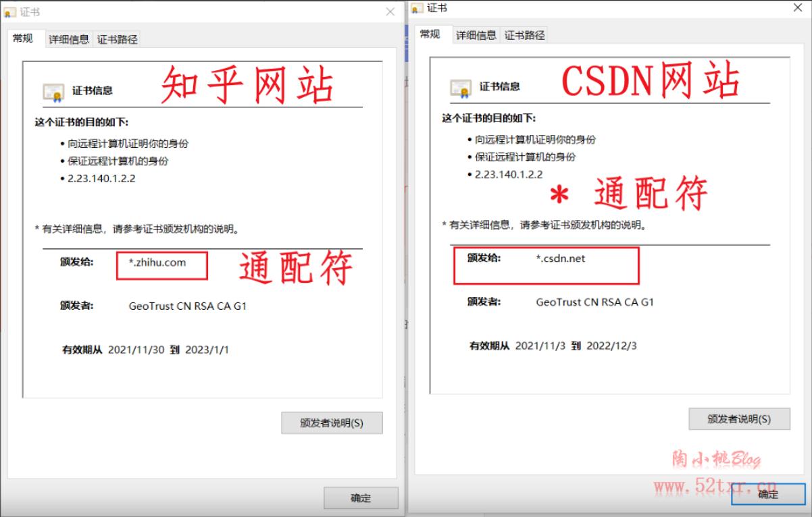This screenshot has width=812, height=517.
Task: Click 颁发者说明(S) button in zhihu dialog
Action: pos(331,423)
